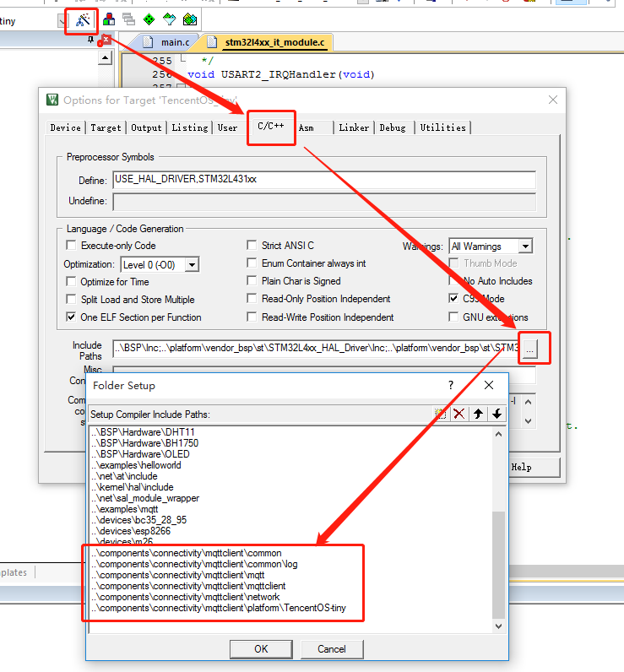624x672 pixels.
Task: Switch to the Device tab
Action: (x=66, y=127)
